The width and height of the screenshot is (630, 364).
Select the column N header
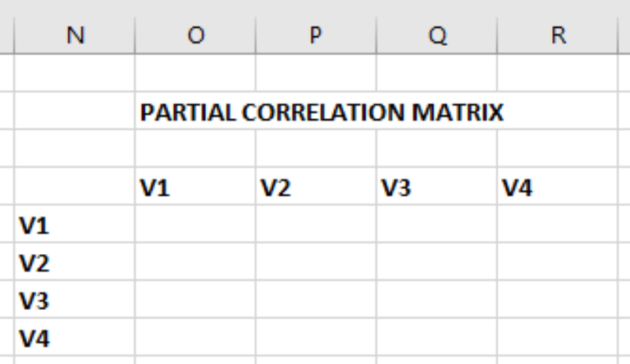point(75,36)
